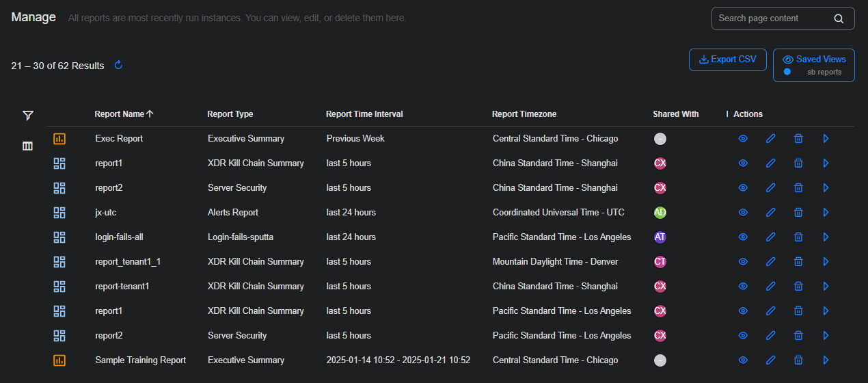This screenshot has width=868, height=383.
Task: Open the filter funnel icon
Action: tap(28, 116)
